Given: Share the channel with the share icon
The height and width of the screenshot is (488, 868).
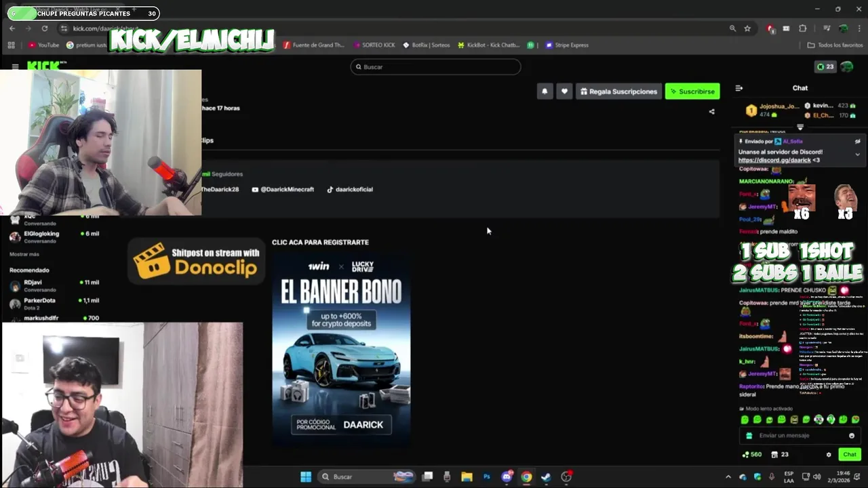Looking at the screenshot, I should [711, 111].
